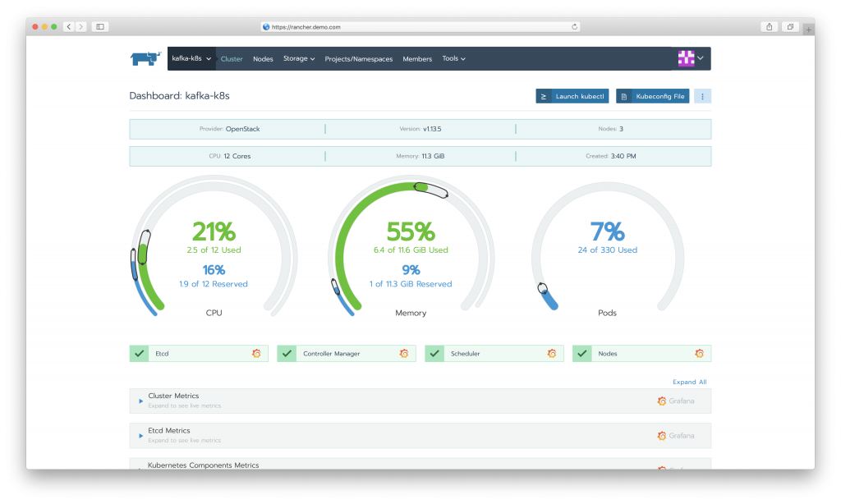841x504 pixels.
Task: Open the Tools dropdown menu
Action: [x=453, y=58]
